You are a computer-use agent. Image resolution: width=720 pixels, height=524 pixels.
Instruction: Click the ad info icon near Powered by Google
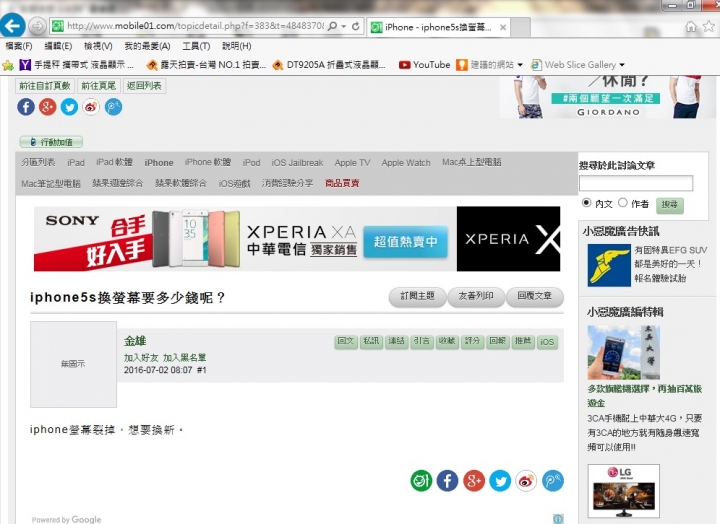[558, 519]
